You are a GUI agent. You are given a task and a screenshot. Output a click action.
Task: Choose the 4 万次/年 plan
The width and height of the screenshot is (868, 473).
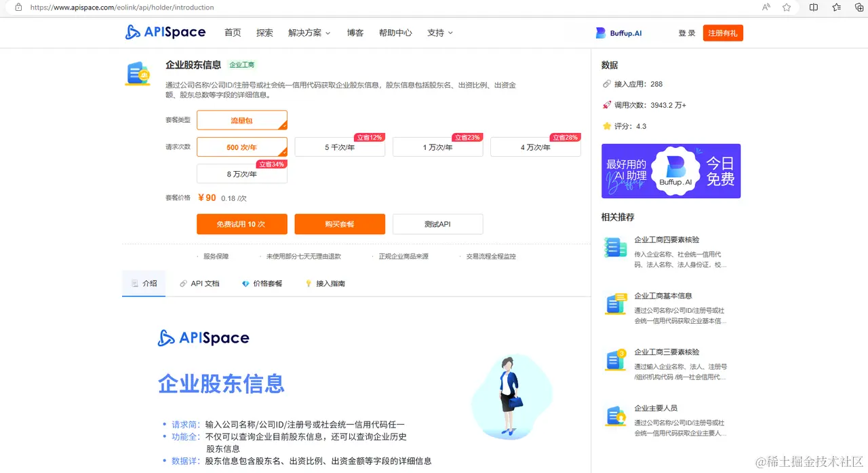(536, 147)
